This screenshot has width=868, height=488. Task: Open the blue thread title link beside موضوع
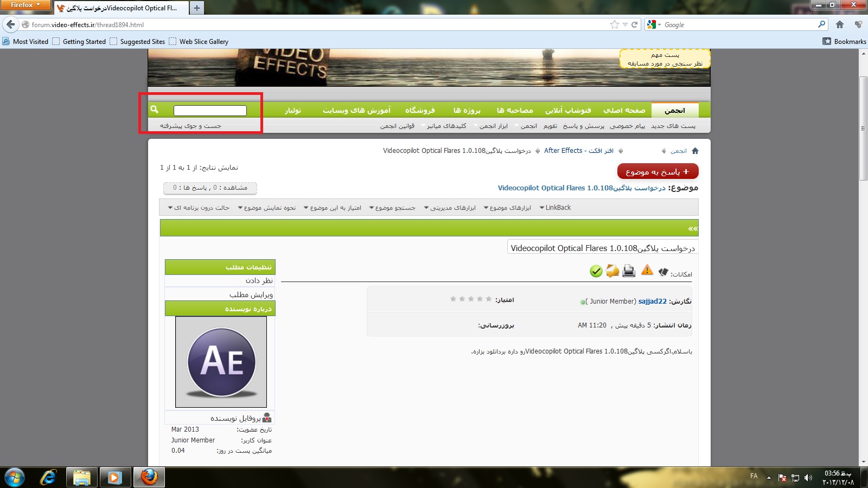point(582,188)
